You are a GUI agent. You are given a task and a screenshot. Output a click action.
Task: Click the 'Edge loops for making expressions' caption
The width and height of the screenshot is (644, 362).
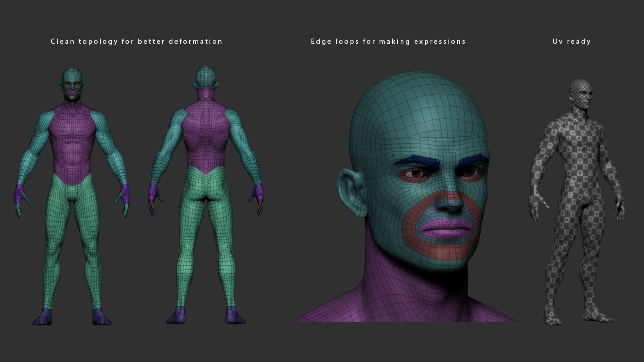tap(388, 41)
